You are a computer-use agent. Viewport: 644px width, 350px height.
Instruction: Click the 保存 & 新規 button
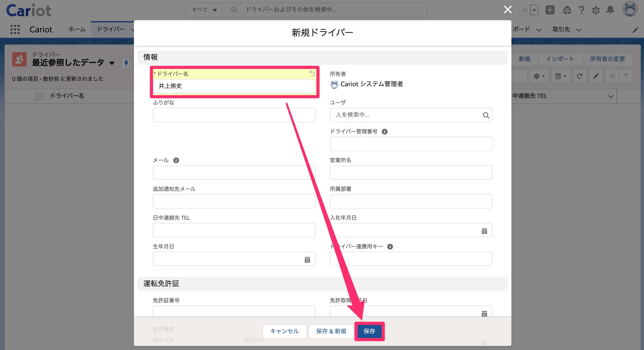pyautogui.click(x=331, y=331)
